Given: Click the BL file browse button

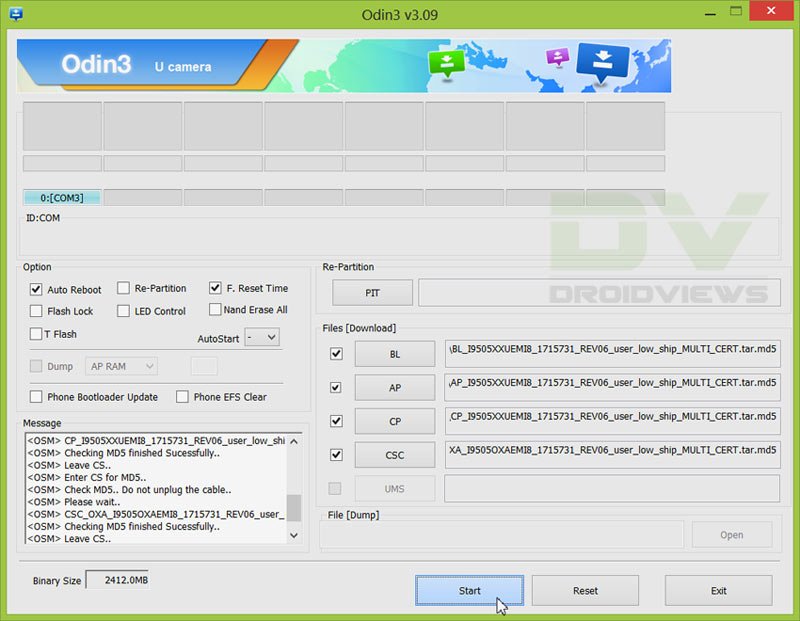Looking at the screenshot, I should click(x=395, y=354).
